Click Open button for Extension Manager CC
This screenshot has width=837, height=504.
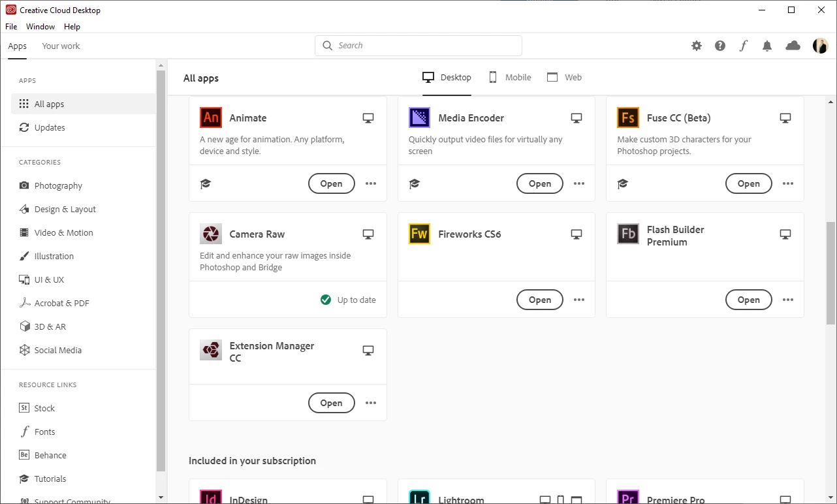click(332, 403)
